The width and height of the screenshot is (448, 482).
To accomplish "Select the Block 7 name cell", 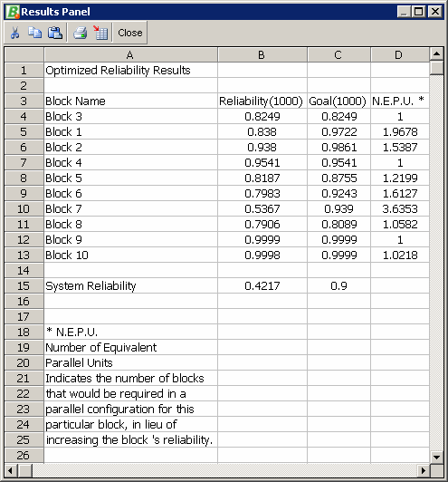I will click(x=130, y=209).
